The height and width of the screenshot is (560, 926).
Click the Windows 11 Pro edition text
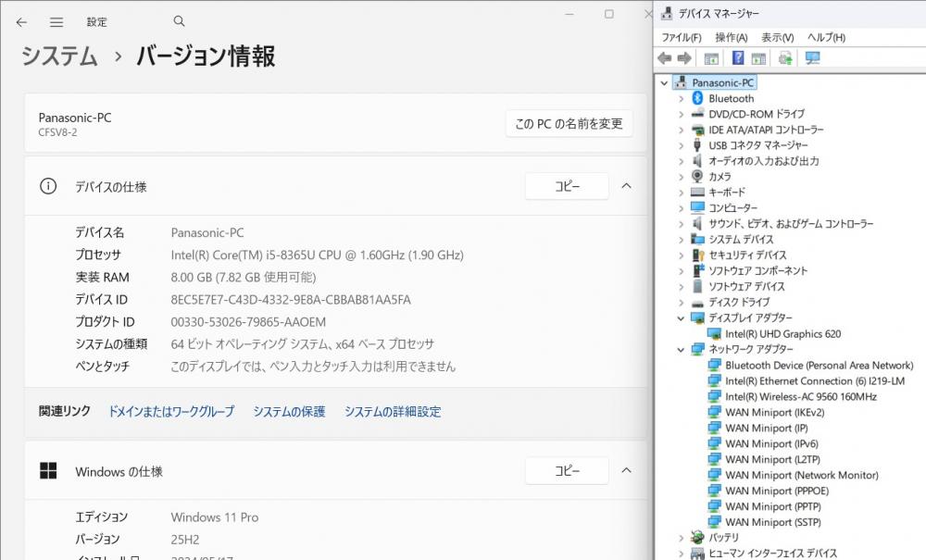click(215, 516)
